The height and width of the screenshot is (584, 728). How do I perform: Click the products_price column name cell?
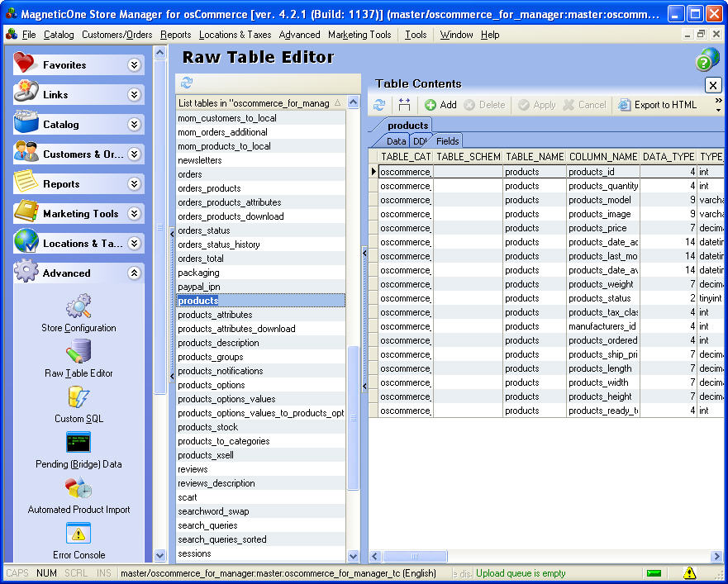pos(603,228)
